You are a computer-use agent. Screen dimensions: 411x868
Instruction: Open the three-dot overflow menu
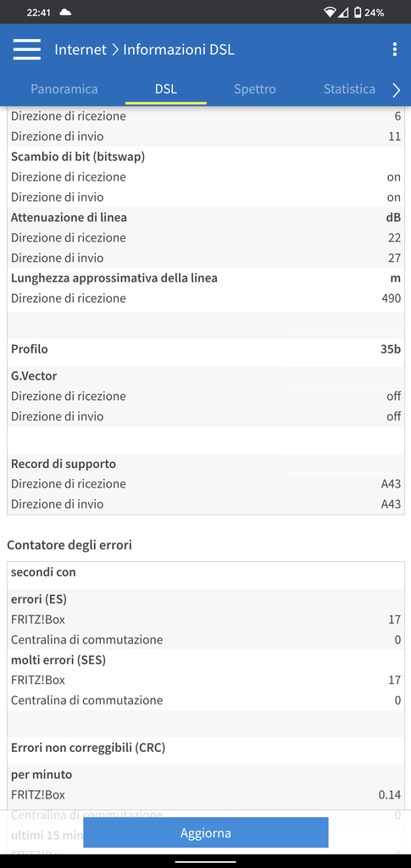[x=394, y=50]
